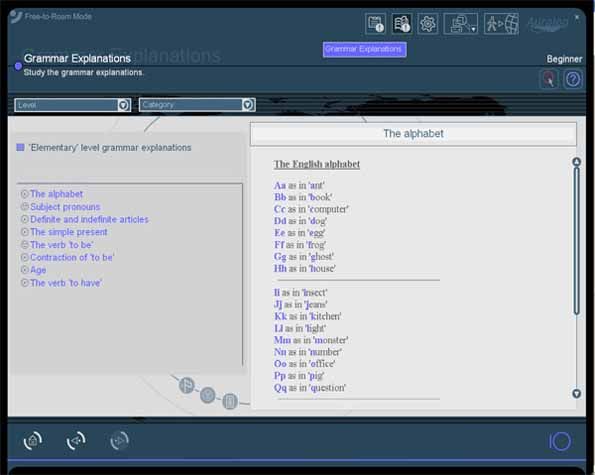Open 'Subject pronouns' explanation
The height and width of the screenshot is (475, 595).
[x=65, y=207]
